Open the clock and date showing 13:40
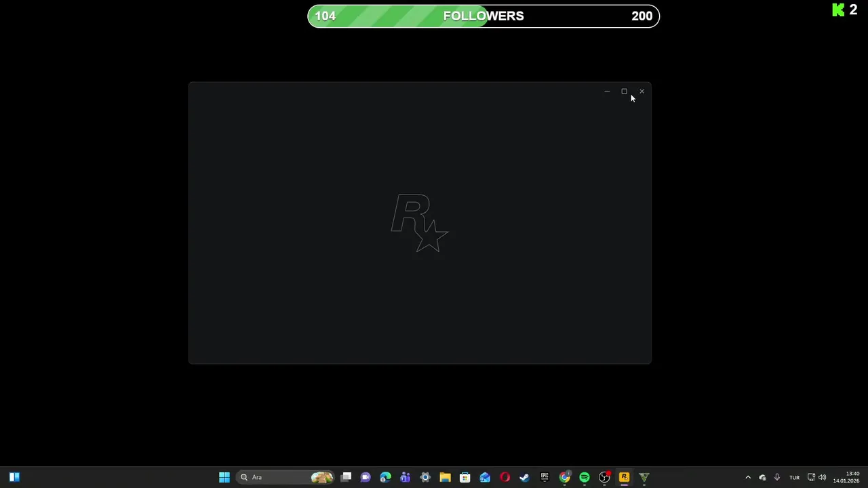The width and height of the screenshot is (868, 488). [846, 477]
